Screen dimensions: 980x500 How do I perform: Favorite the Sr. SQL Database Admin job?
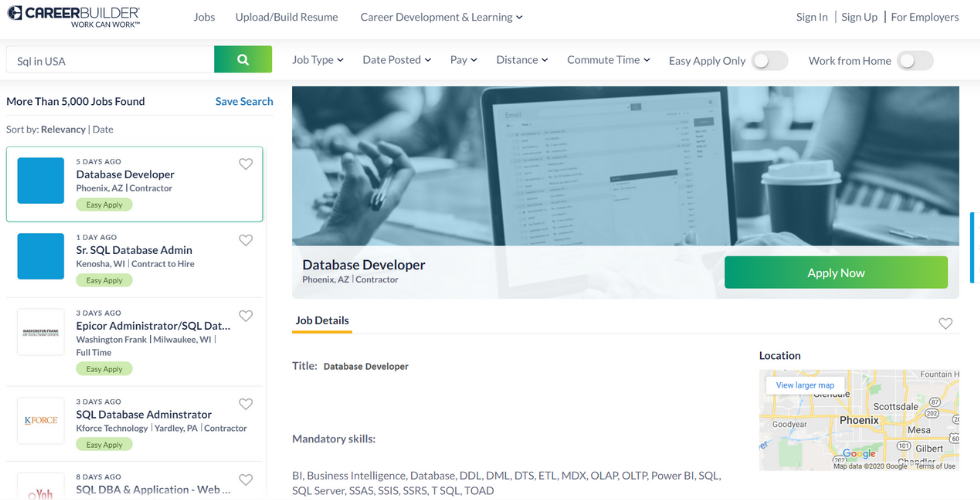(x=246, y=240)
